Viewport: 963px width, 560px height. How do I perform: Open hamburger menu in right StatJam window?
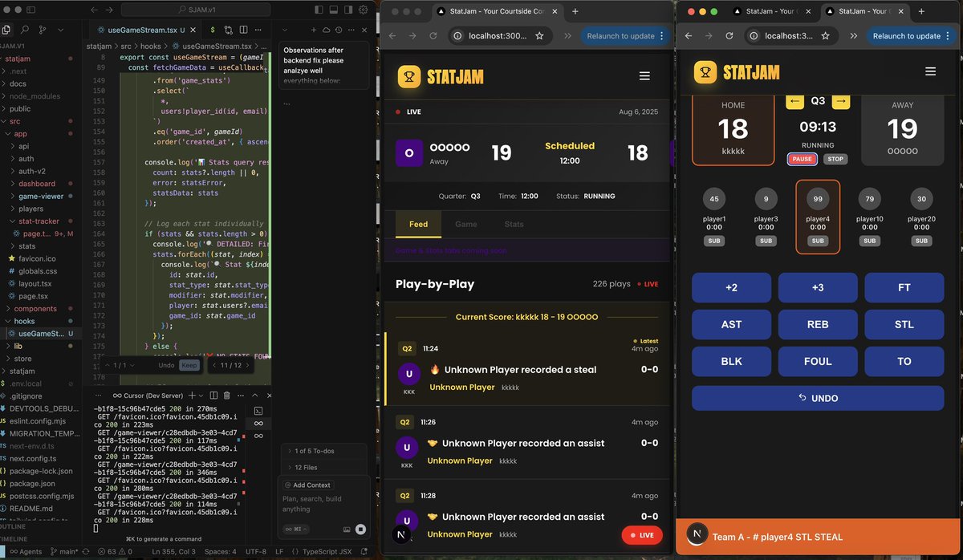pyautogui.click(x=930, y=71)
